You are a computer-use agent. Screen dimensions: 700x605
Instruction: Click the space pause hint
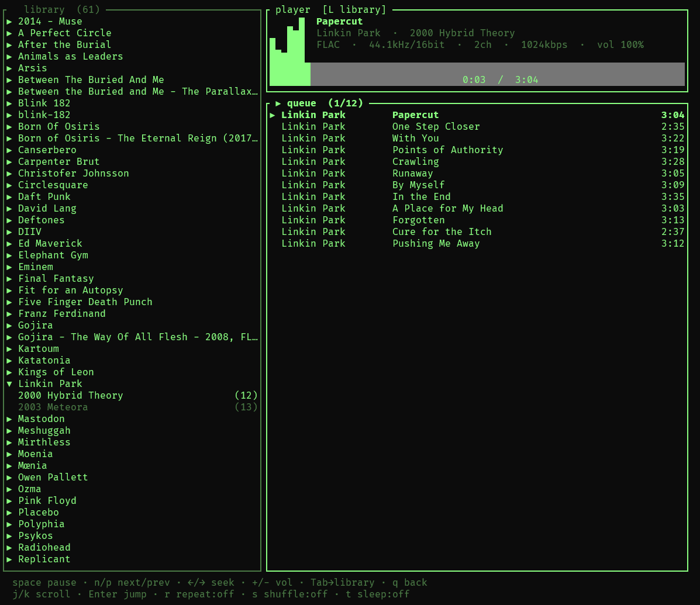(x=44, y=583)
